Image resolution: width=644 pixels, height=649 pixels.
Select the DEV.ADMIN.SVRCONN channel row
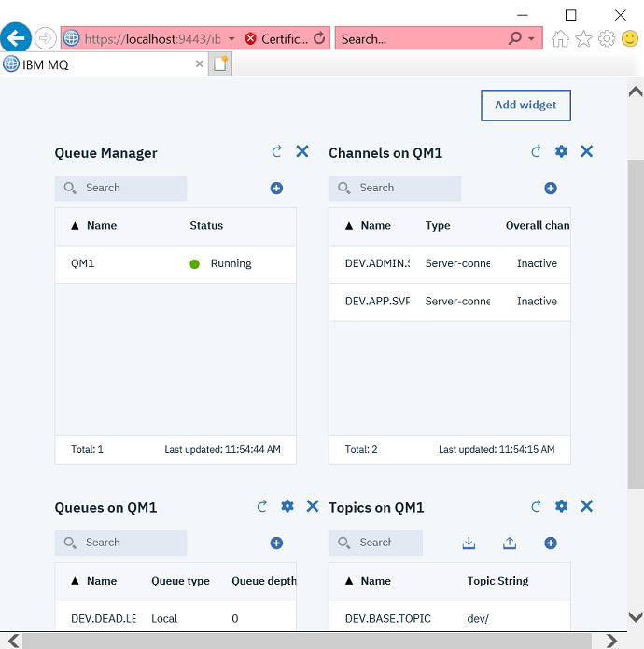pyautogui.click(x=450, y=264)
